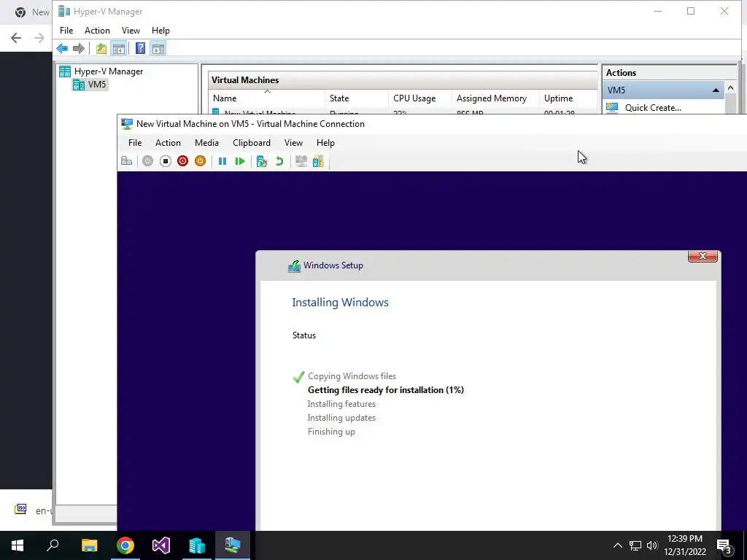Open File Explorer from the taskbar
Viewport: 747px width, 560px height.
[x=89, y=545]
